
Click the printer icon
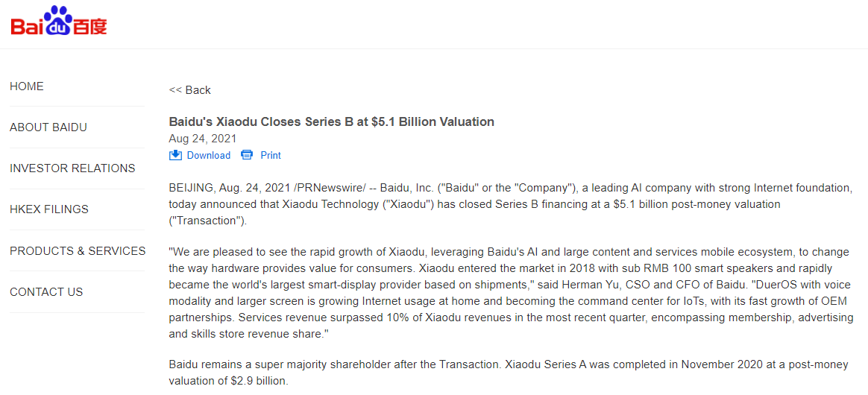coord(247,155)
